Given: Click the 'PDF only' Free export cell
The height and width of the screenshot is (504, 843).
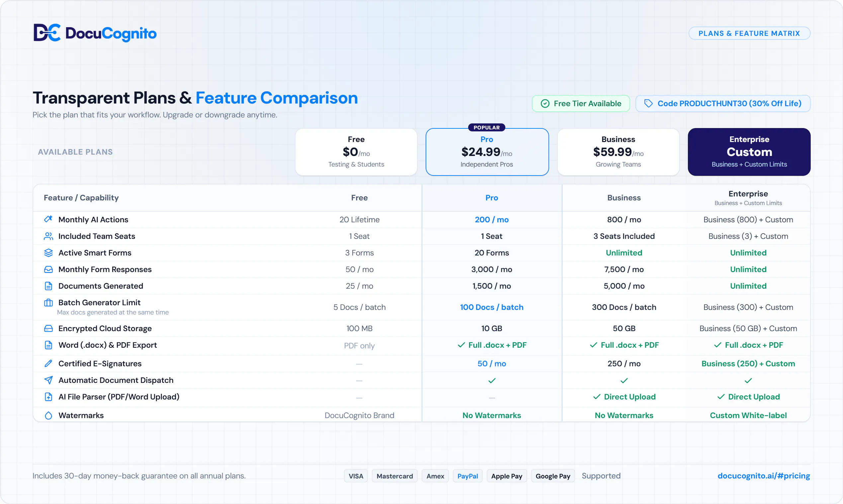Looking at the screenshot, I should 359,345.
